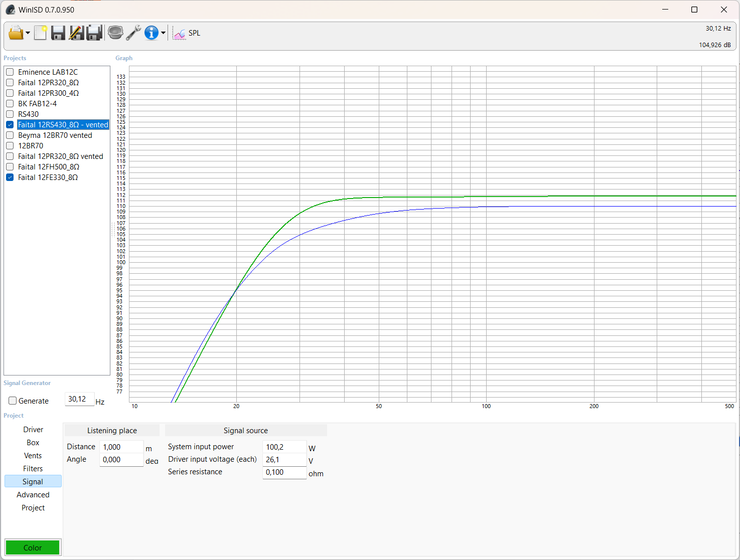
Task: Click the Angle input field
Action: coord(121,460)
